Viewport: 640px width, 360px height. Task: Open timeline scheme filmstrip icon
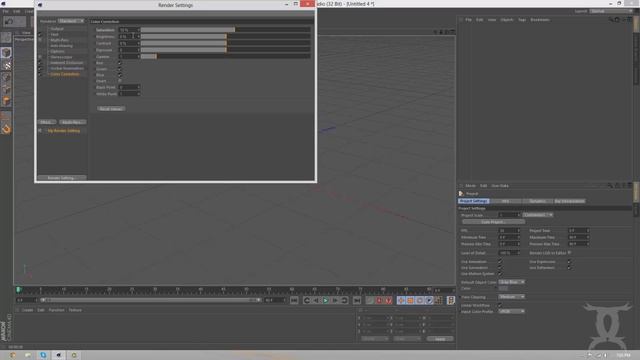tap(451, 300)
